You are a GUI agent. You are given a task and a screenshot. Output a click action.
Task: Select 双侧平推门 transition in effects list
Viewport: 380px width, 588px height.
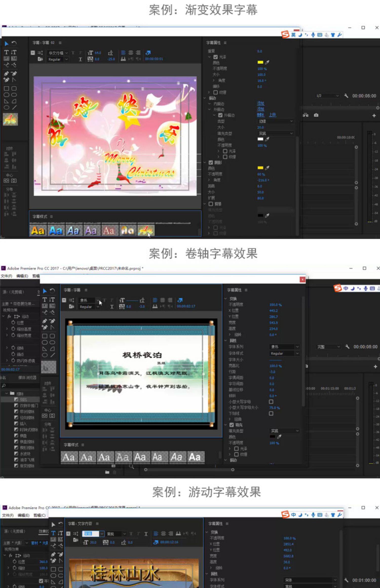[29, 405]
